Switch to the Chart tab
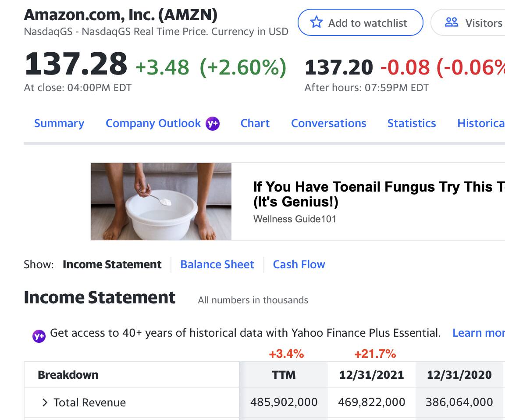The width and height of the screenshot is (505, 420). coord(255,124)
